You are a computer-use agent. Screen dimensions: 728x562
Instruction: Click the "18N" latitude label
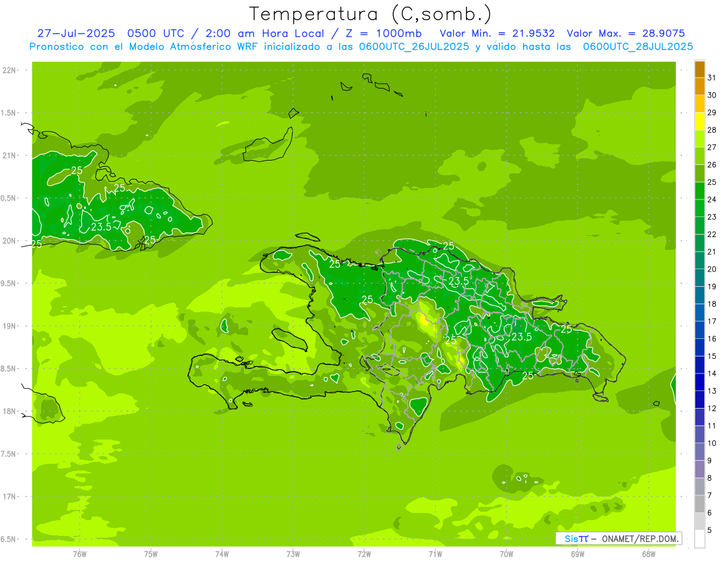[x=9, y=412]
